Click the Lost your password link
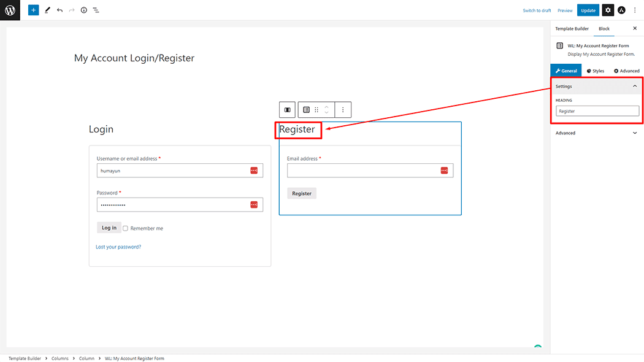The height and width of the screenshot is (362, 644). 118,246
